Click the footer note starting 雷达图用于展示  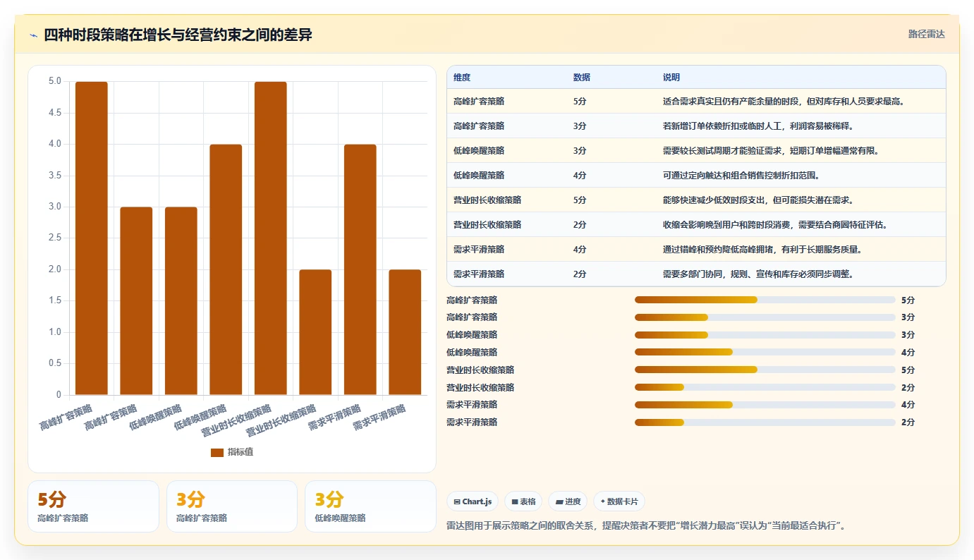(x=646, y=526)
